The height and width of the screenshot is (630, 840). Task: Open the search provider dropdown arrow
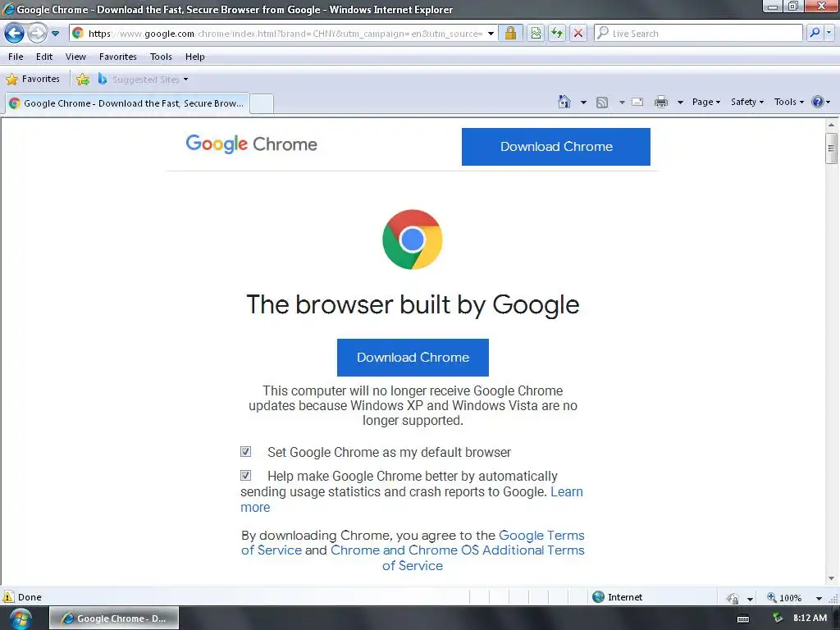[x=829, y=33]
